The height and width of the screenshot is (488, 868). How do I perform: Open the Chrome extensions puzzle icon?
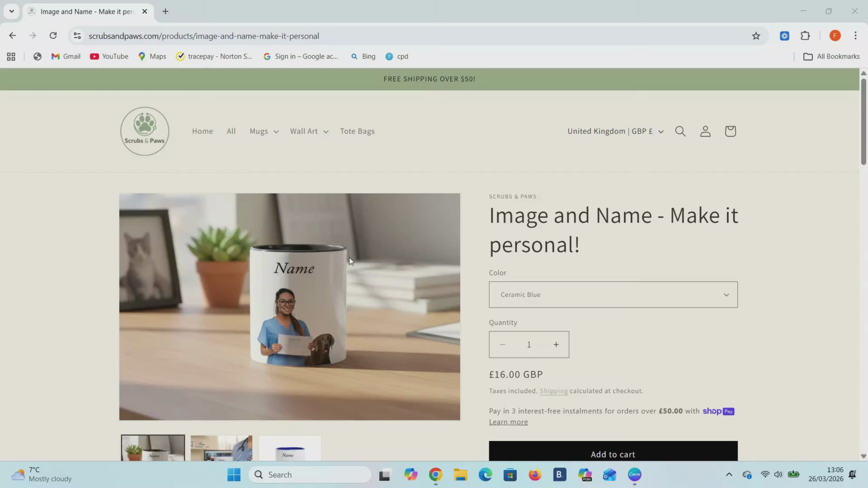[805, 36]
